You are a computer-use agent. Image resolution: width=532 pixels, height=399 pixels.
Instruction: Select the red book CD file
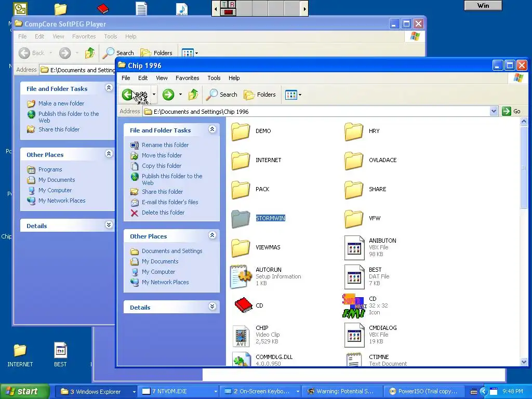click(249, 305)
